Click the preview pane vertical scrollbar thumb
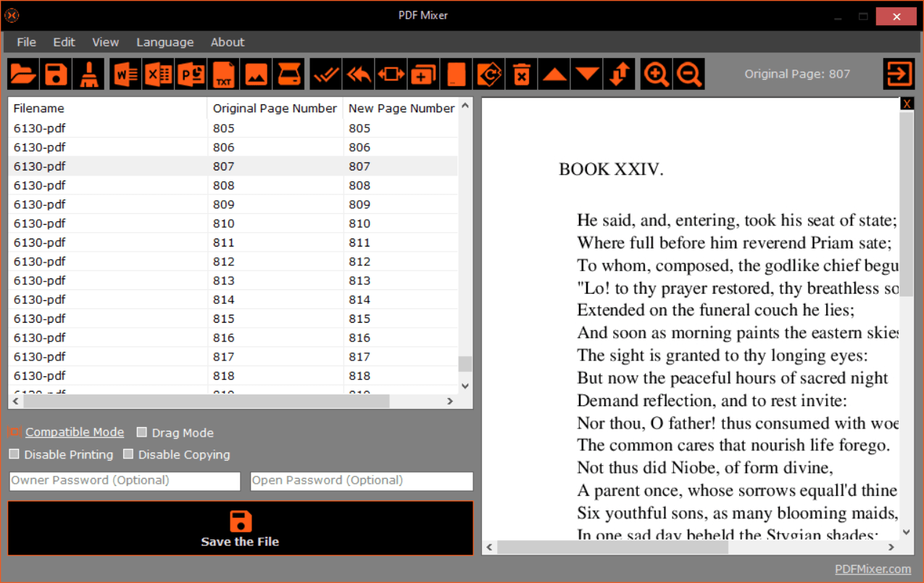This screenshot has width=924, height=583. [906, 203]
